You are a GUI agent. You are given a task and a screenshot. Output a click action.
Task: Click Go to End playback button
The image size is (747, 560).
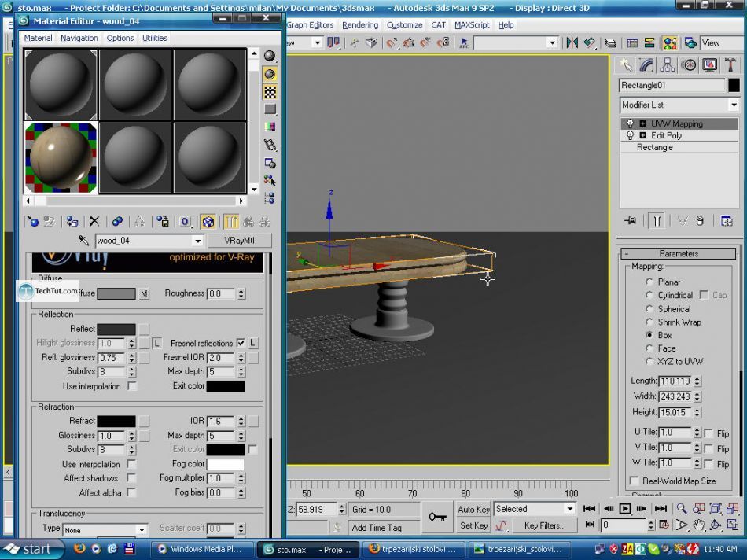click(x=661, y=509)
